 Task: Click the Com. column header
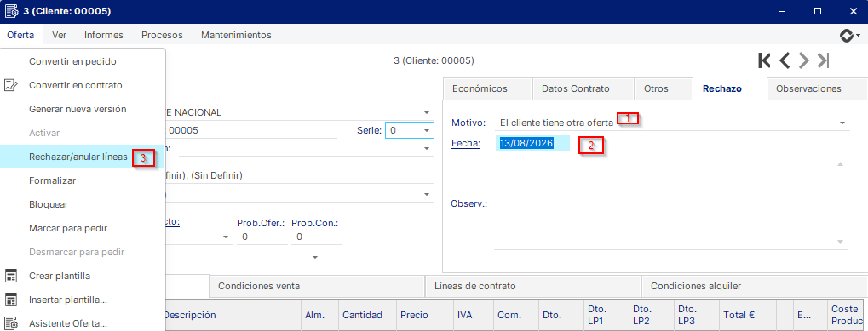pyautogui.click(x=516, y=315)
